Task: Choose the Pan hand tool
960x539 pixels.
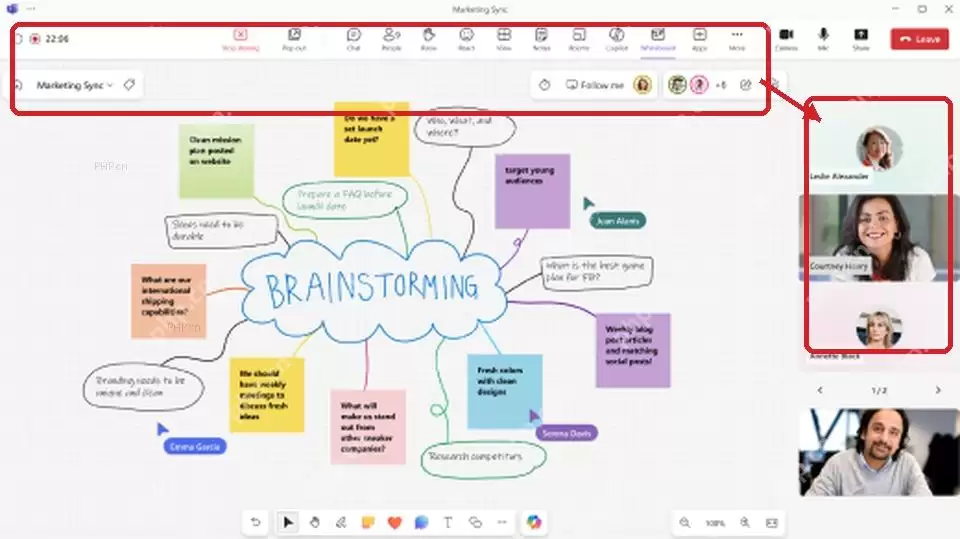Action: point(314,522)
